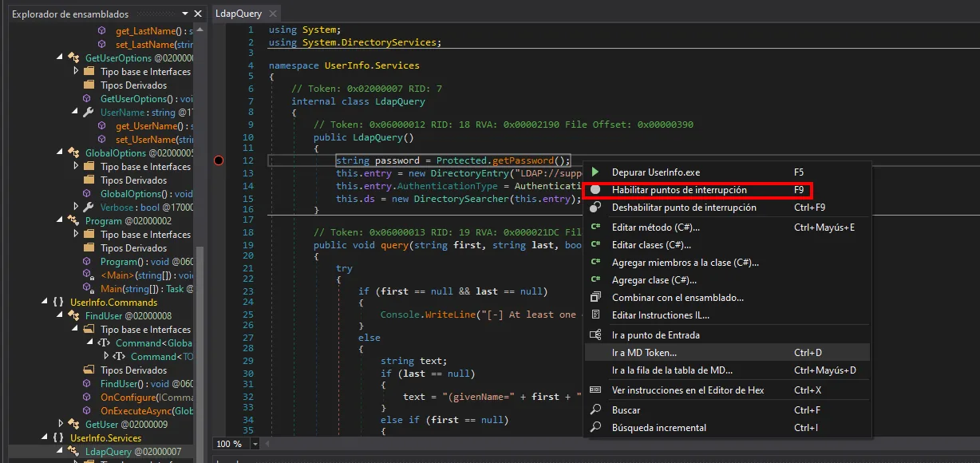Click the magnifier icon beside Búsqueda incremental
The height and width of the screenshot is (463, 980).
pos(595,428)
